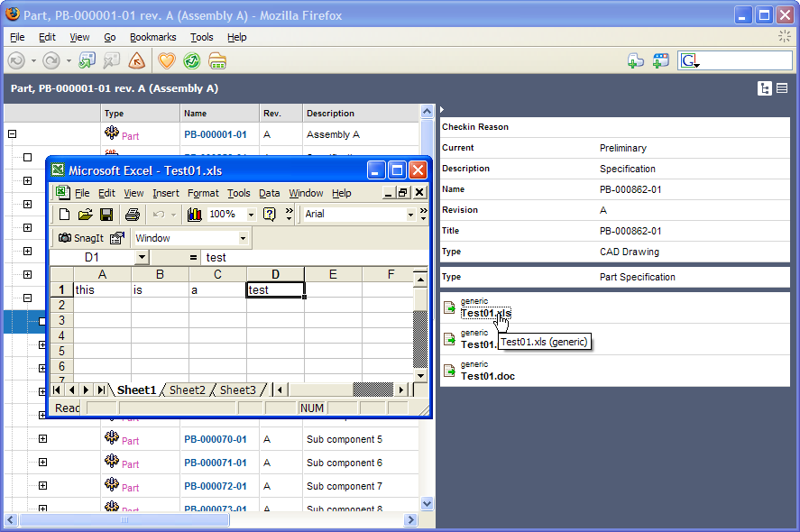Open the Test01.doc file link
800x532 pixels.
point(488,375)
